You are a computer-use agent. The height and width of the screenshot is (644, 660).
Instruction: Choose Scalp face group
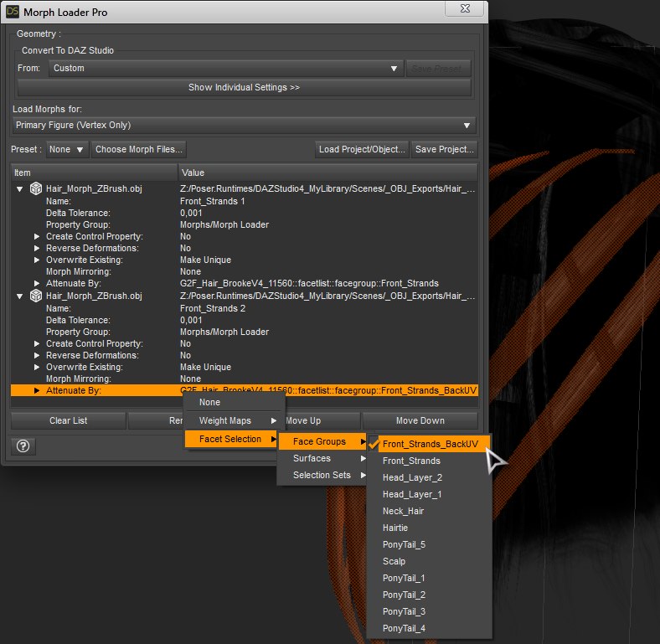[x=430, y=561]
